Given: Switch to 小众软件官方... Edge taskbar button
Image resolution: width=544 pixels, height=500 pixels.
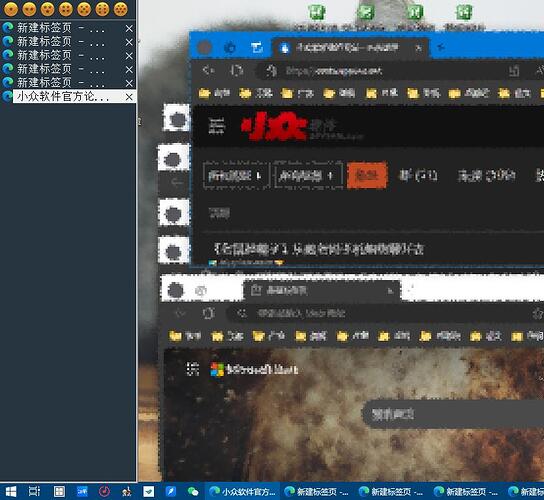Looking at the screenshot, I should (243, 491).
